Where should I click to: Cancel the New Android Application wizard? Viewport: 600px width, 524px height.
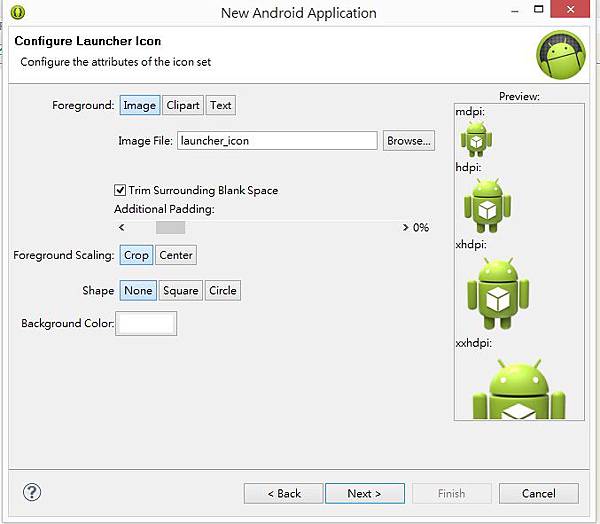[x=539, y=493]
